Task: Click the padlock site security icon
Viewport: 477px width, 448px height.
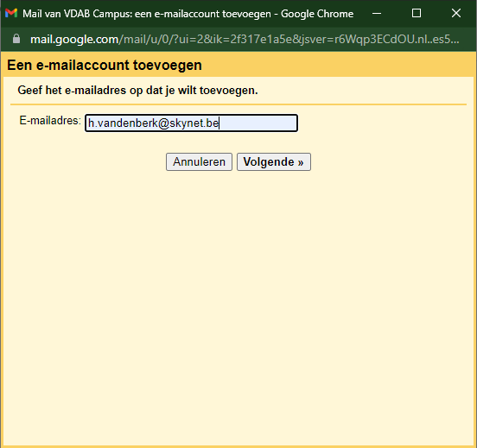Action: 16,39
